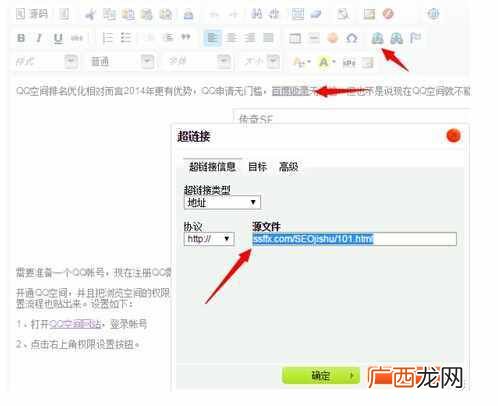Open the smiley emoticon picker
498x406 pixels.
[x=332, y=38]
